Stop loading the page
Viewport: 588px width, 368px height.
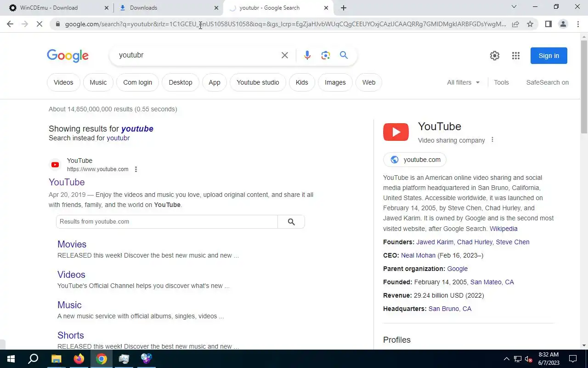pyautogui.click(x=40, y=24)
